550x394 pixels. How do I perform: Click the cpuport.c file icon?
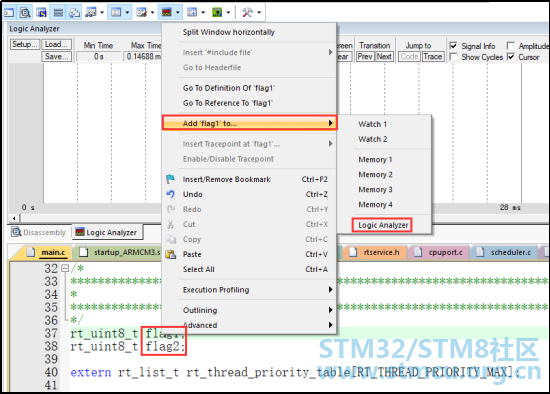click(417, 252)
